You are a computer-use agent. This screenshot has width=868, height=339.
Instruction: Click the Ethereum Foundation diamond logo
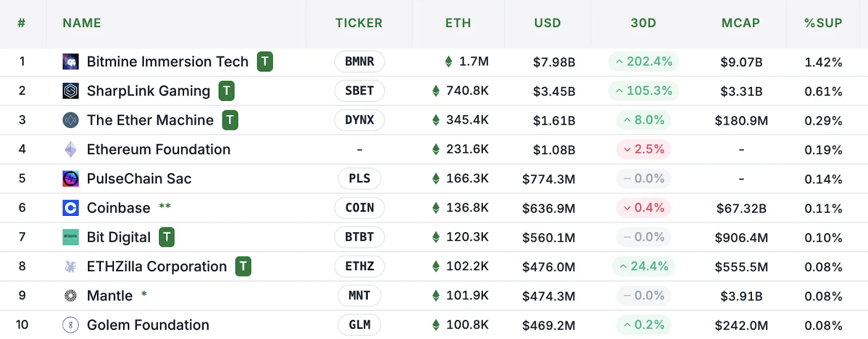[70, 149]
